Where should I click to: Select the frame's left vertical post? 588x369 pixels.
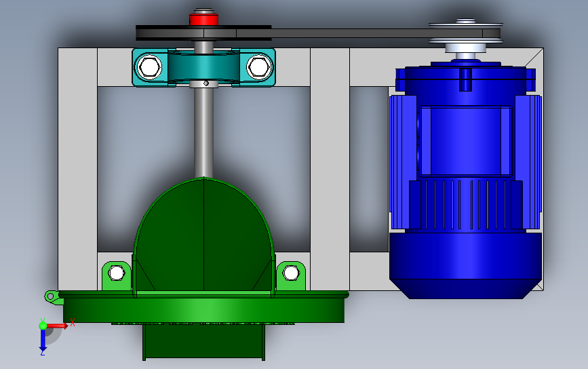[x=77, y=169]
